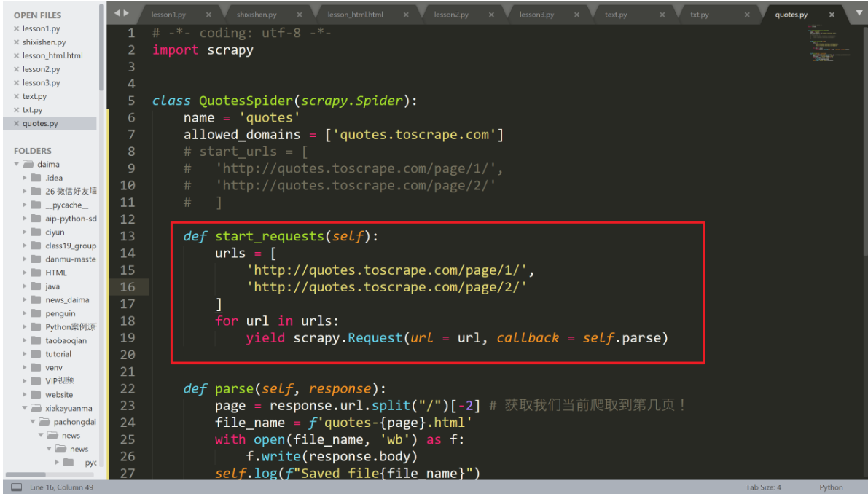
Task: Expand the .idea folder
Action: pyautogui.click(x=24, y=178)
